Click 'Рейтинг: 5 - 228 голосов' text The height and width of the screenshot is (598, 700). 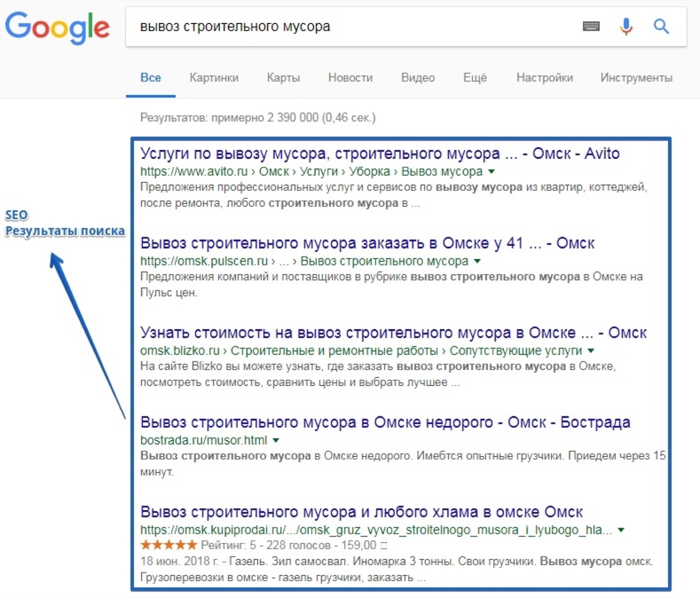pyautogui.click(x=265, y=545)
